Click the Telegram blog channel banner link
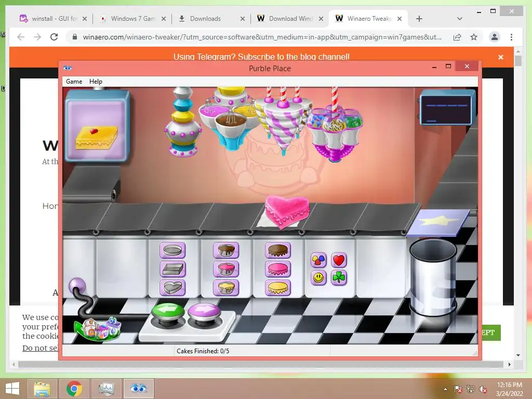Viewport: 532px width, 399px height. [261, 57]
